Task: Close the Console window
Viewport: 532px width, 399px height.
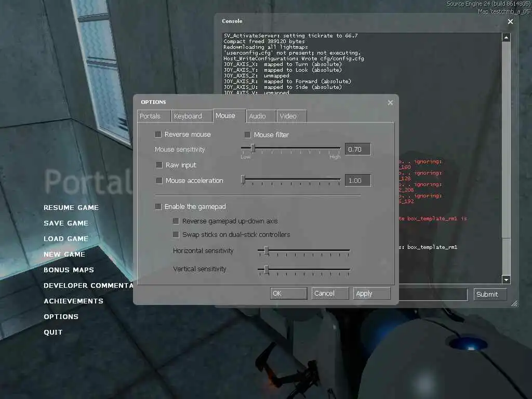Action: pyautogui.click(x=510, y=22)
